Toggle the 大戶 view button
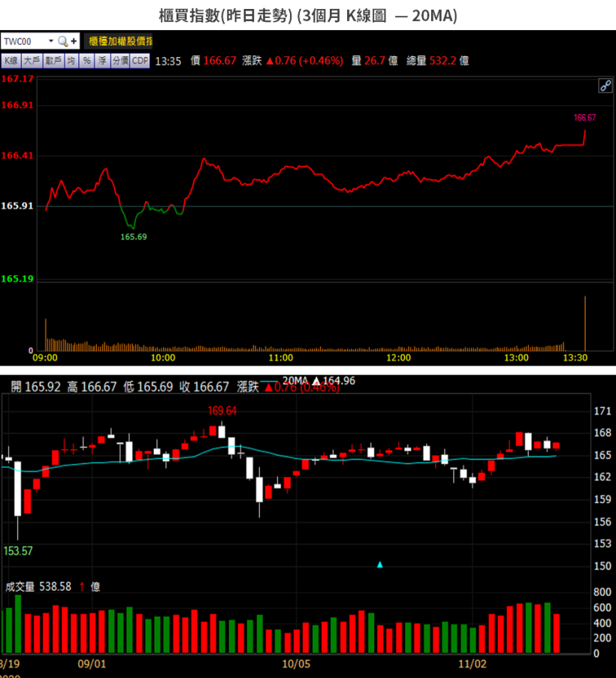This screenshot has height=678, width=616. 32,61
